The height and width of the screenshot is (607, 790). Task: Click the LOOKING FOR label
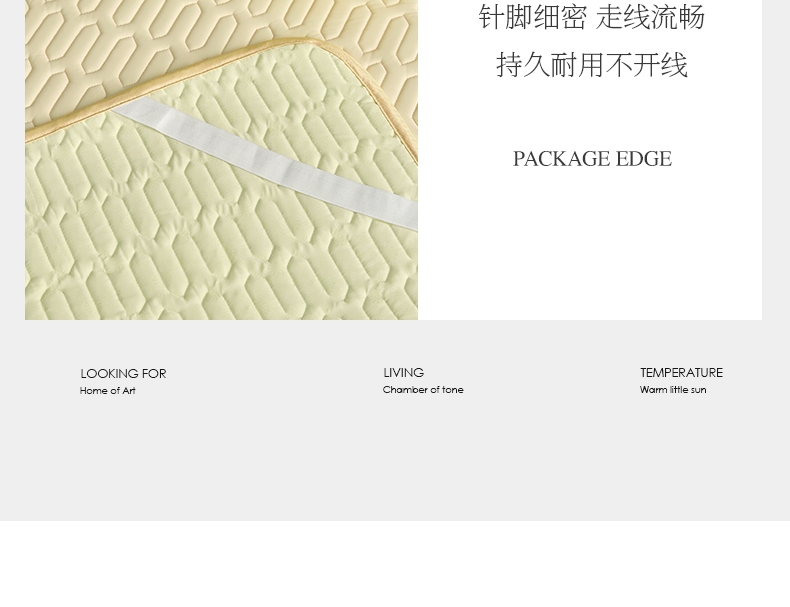[x=123, y=374]
